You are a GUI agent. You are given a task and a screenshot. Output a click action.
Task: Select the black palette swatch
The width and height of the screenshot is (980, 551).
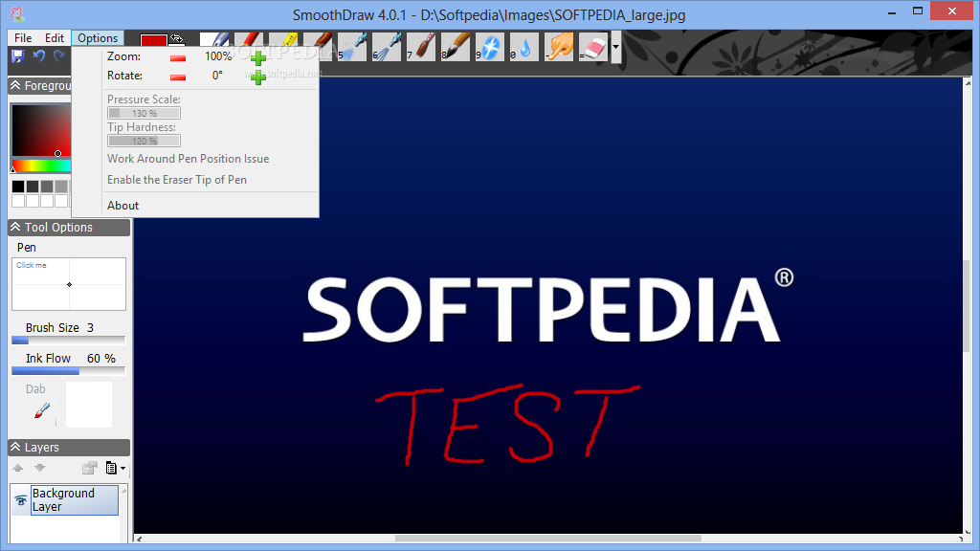point(18,187)
